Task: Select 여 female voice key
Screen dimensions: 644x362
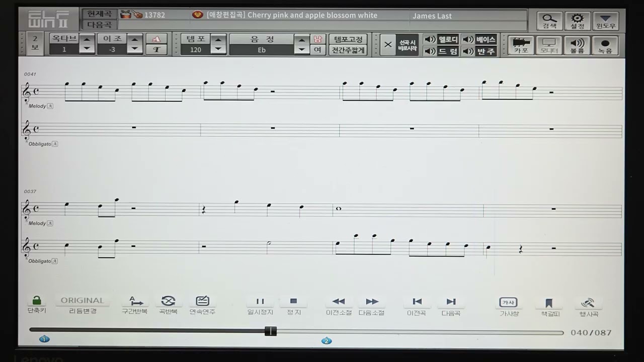Action: [x=317, y=49]
